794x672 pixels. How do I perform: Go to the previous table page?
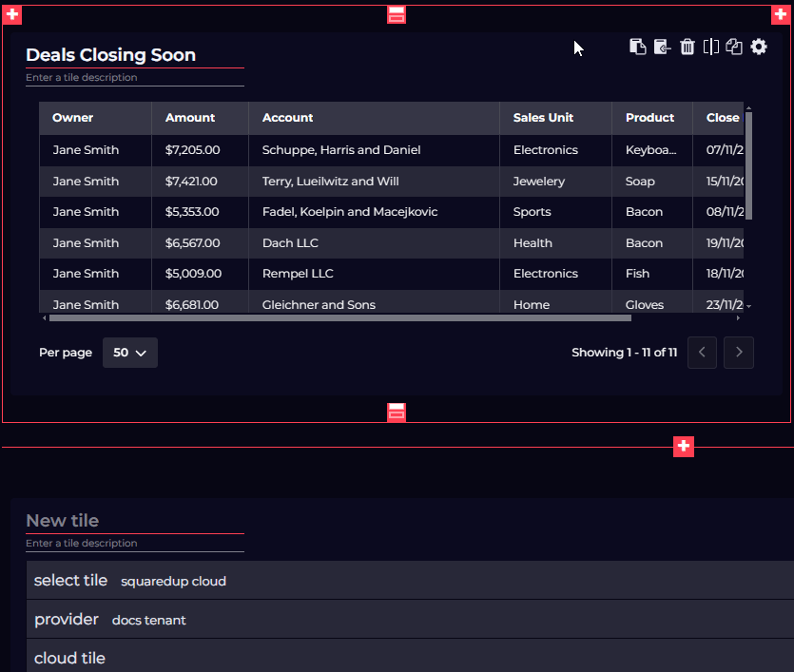click(702, 353)
